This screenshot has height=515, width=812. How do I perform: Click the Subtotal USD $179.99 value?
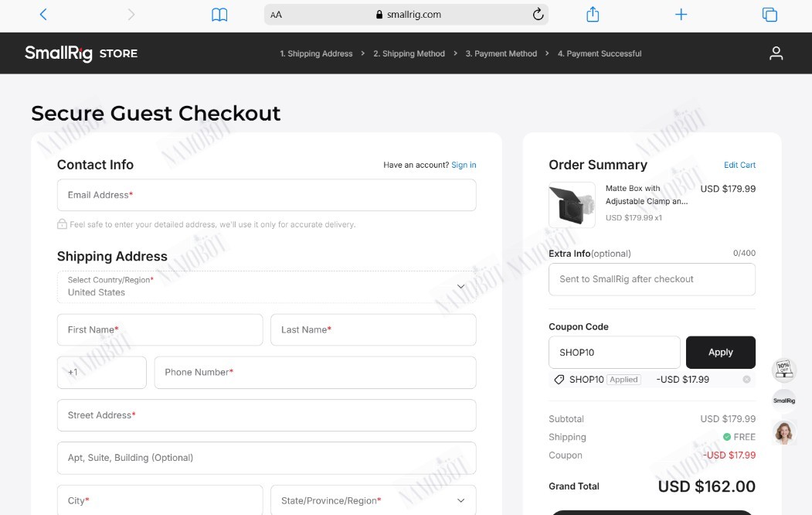[x=728, y=418]
